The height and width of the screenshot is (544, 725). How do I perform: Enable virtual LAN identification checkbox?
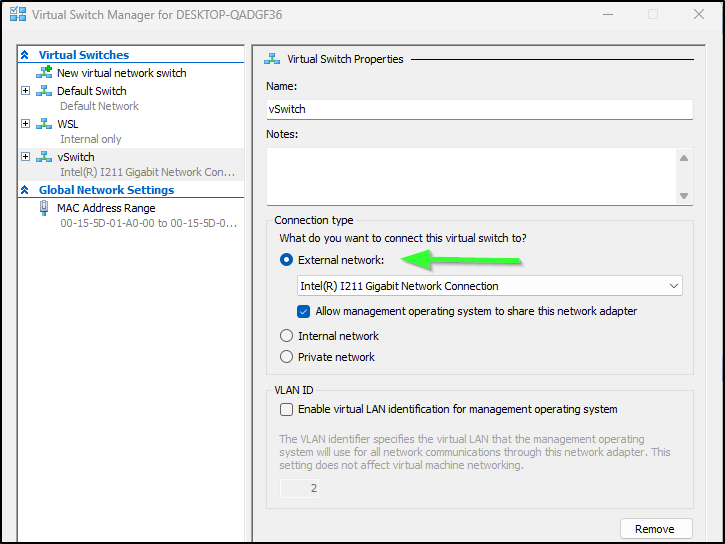pyautogui.click(x=286, y=410)
